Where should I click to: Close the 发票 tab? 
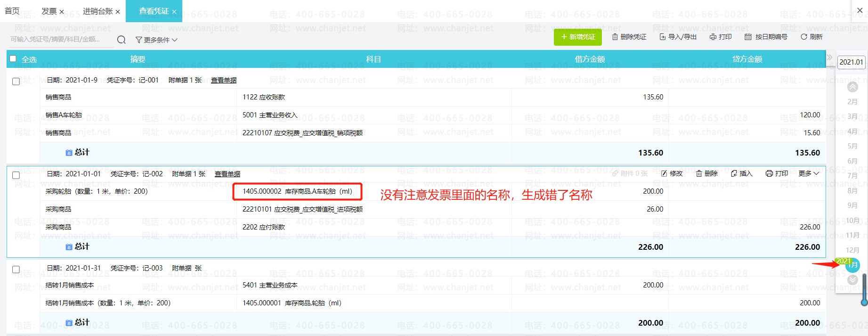click(x=62, y=12)
